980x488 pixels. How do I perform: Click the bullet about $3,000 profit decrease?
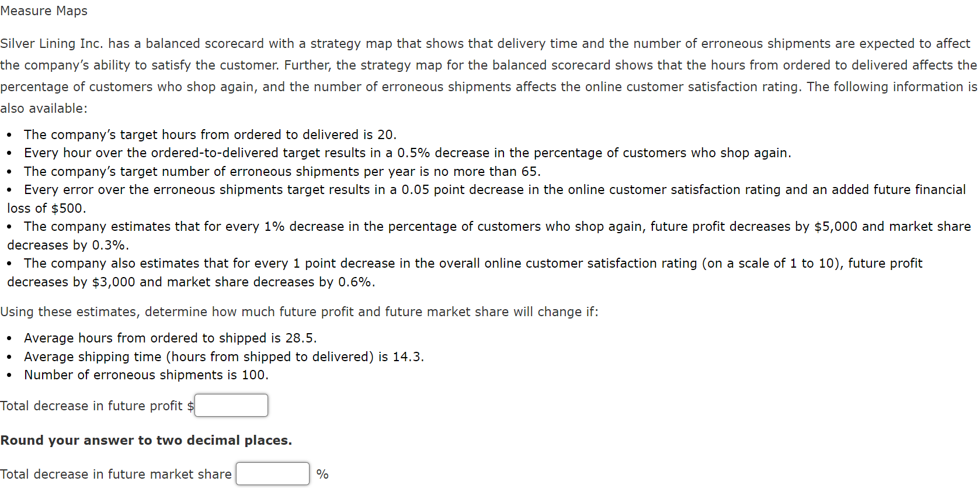tap(464, 263)
